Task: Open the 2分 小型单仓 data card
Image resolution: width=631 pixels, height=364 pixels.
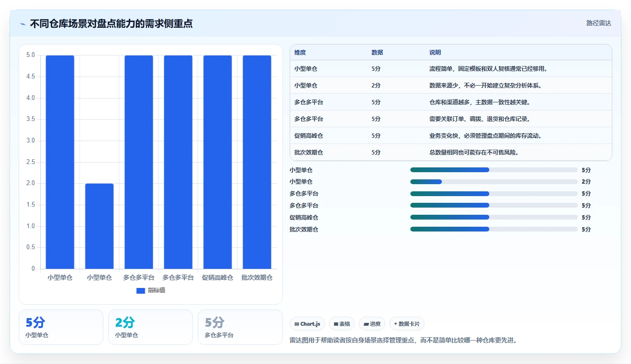Action: point(150,327)
